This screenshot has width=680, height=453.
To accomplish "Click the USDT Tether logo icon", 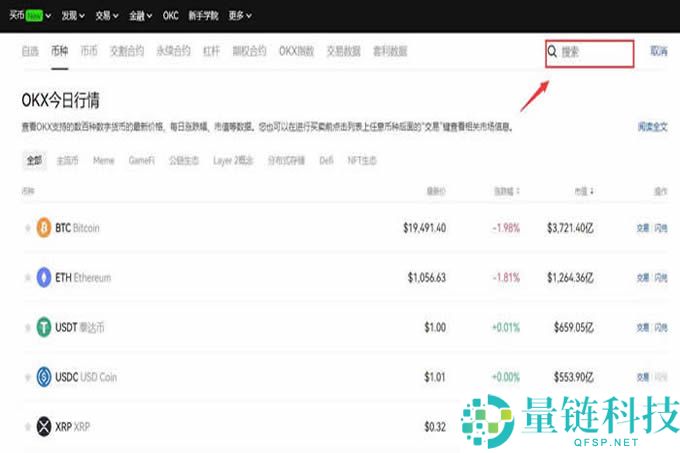I will point(44,327).
